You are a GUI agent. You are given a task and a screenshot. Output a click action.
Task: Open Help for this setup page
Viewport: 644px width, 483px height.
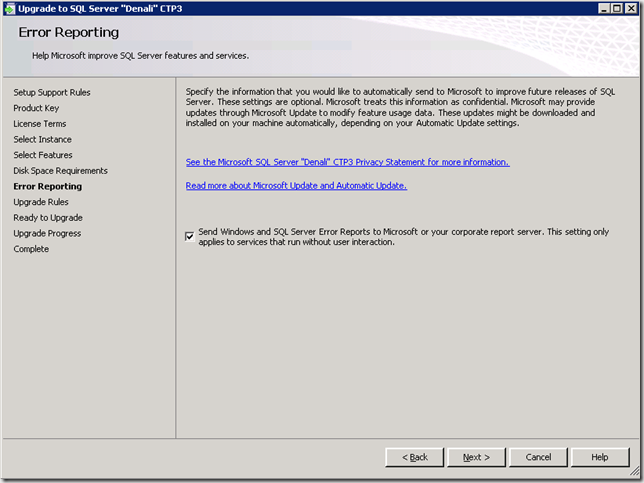pos(599,457)
